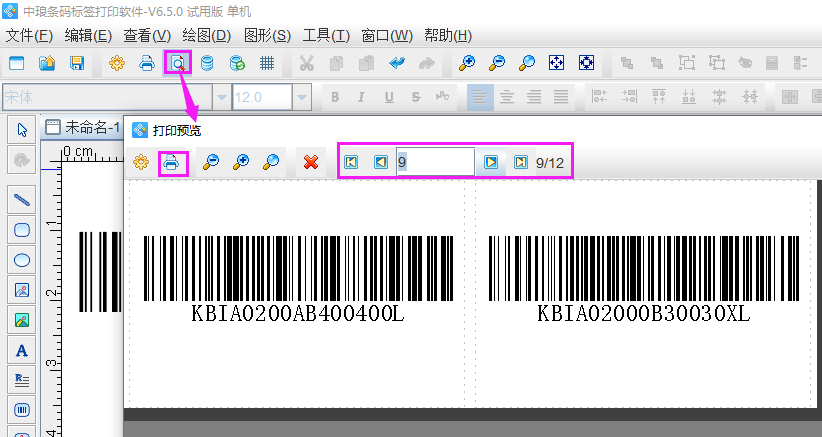The image size is (822, 437).
Task: Go to first page in preview
Action: [x=351, y=162]
